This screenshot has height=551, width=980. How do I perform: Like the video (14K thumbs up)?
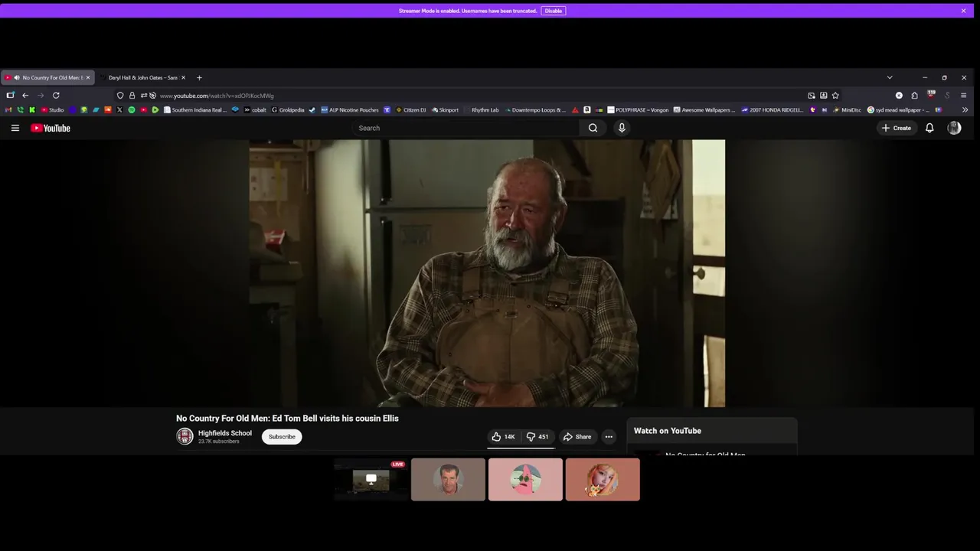pos(503,437)
